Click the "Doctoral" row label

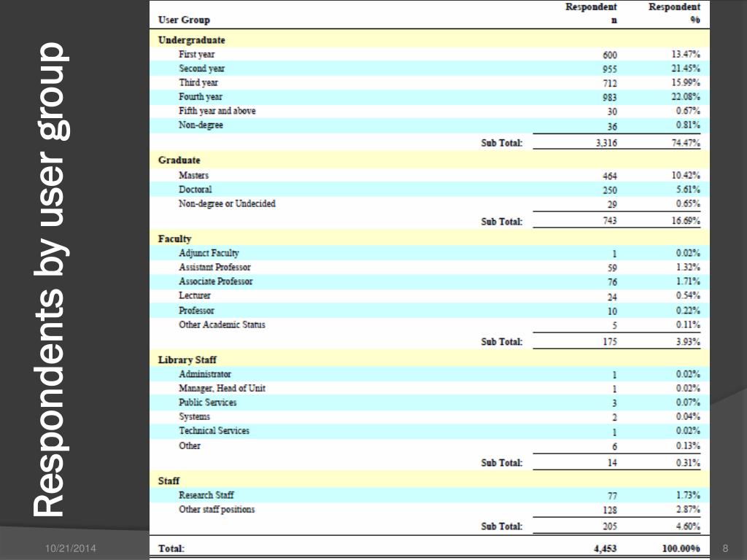pos(196,190)
